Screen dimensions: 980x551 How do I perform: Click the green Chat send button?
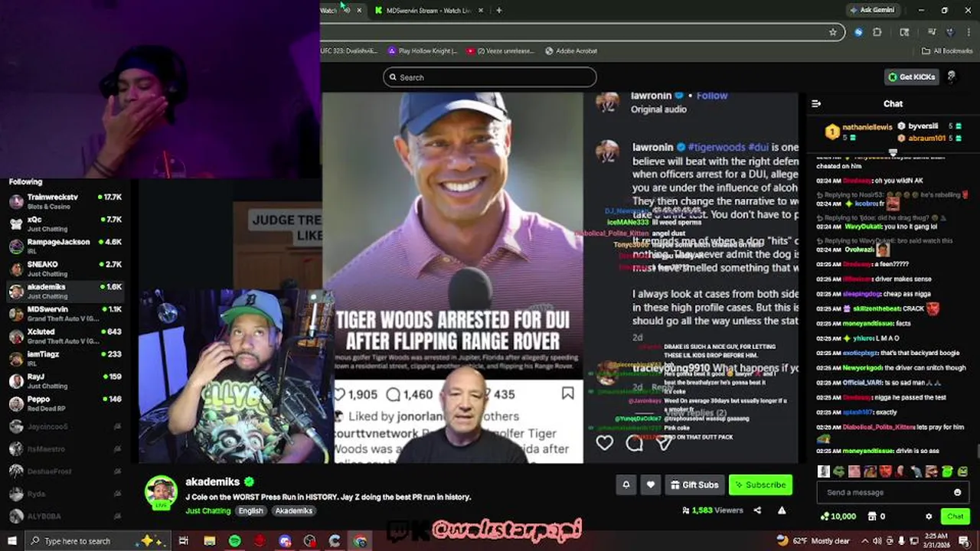tap(955, 517)
